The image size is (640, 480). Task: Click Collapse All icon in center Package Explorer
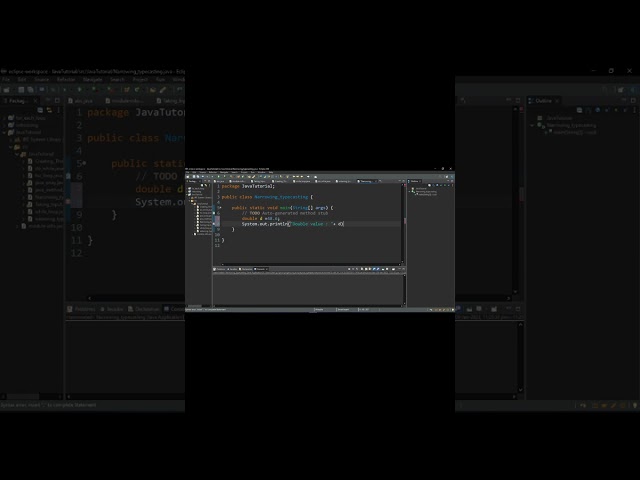(x=202, y=185)
